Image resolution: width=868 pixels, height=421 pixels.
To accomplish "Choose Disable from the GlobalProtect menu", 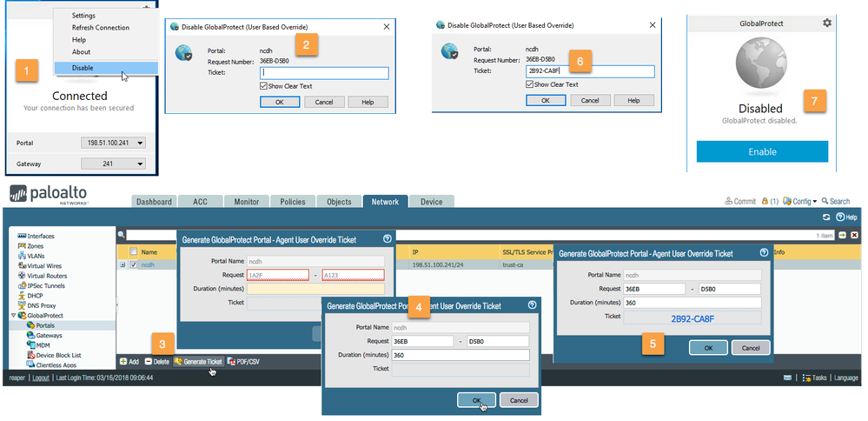I will (106, 68).
